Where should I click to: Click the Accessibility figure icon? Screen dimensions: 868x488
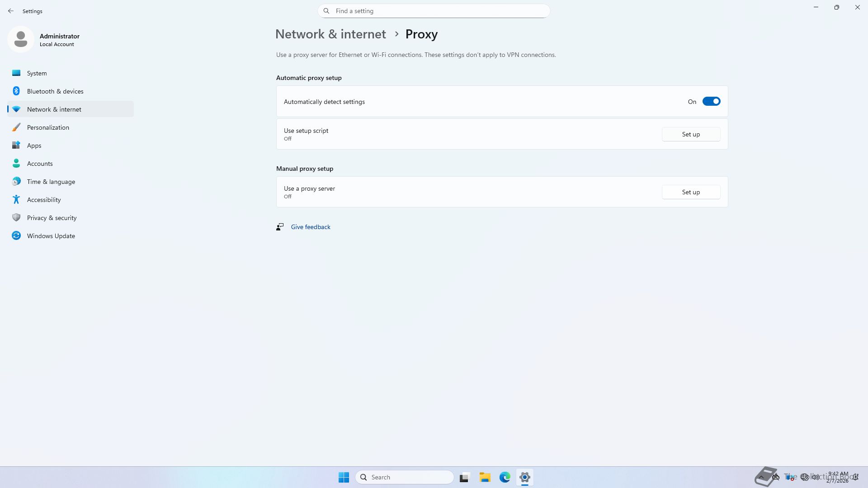pos(16,200)
